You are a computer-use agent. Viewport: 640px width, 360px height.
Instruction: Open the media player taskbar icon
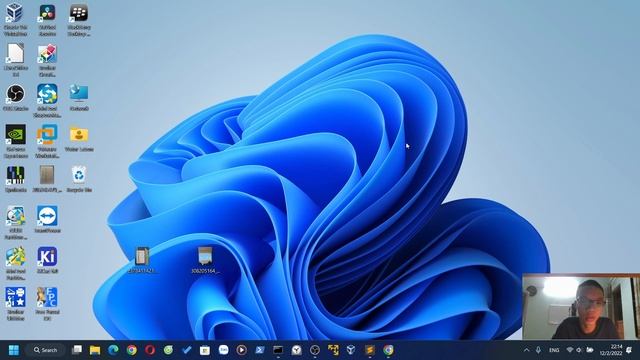pos(242,350)
